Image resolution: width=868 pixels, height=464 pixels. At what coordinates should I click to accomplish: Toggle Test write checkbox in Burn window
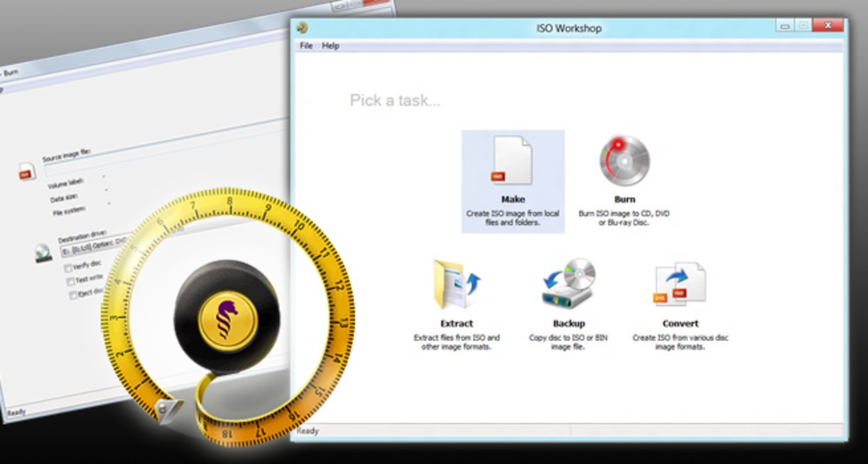click(70, 281)
